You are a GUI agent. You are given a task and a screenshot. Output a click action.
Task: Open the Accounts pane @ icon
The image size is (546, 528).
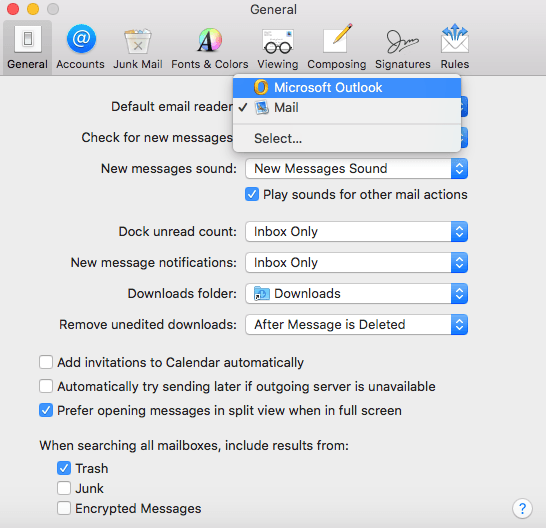pos(81,39)
